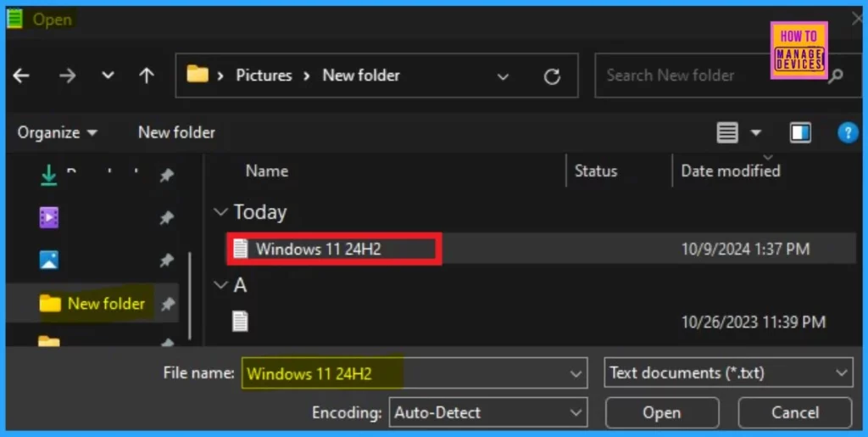Collapse the A group
868x437 pixels.
coord(220,285)
